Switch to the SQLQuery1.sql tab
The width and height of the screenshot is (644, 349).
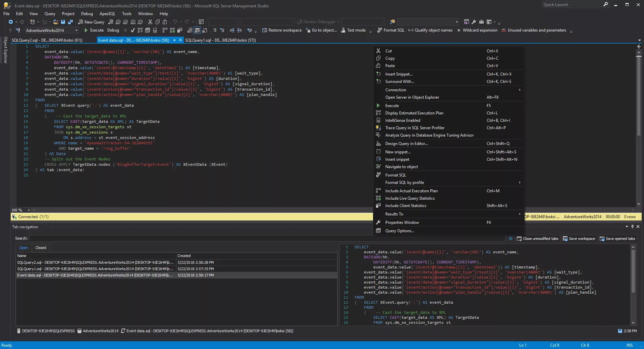220,40
